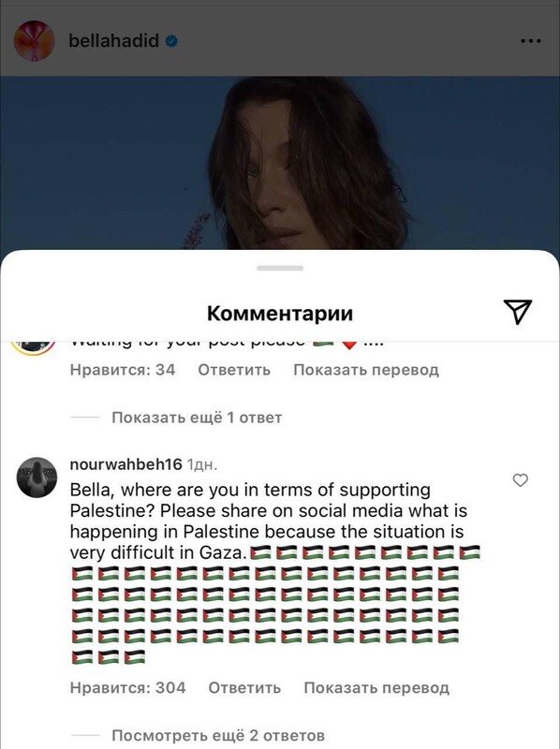Click "Показать перевод" under first comment
Image resolution: width=560 pixels, height=749 pixels.
[366, 370]
